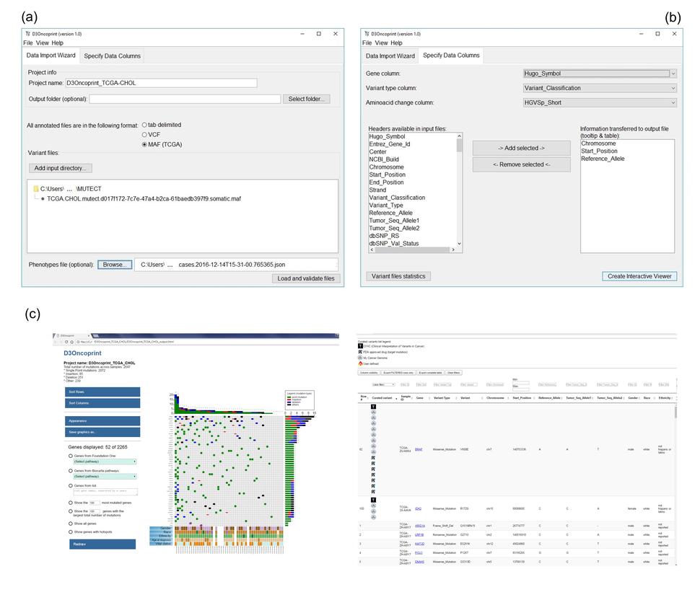
Task: Open the Gene column dropdown showing Hugo_Symbol
Action: click(600, 74)
